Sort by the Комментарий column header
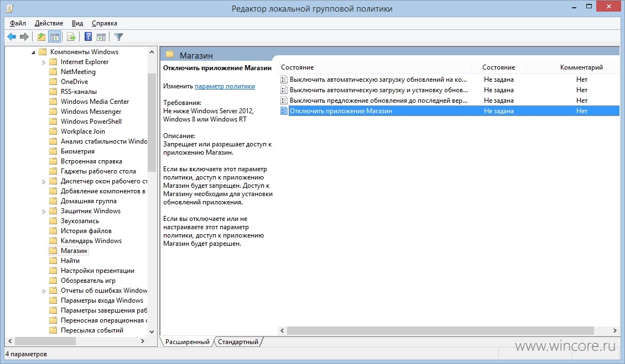Image resolution: width=625 pixels, height=364 pixels. coord(581,67)
